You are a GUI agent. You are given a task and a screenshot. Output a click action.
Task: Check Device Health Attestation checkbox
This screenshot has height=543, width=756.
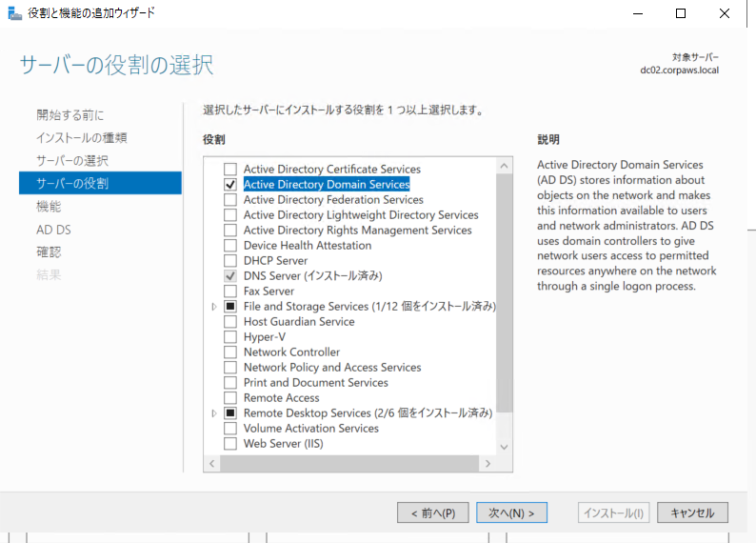[x=230, y=245]
